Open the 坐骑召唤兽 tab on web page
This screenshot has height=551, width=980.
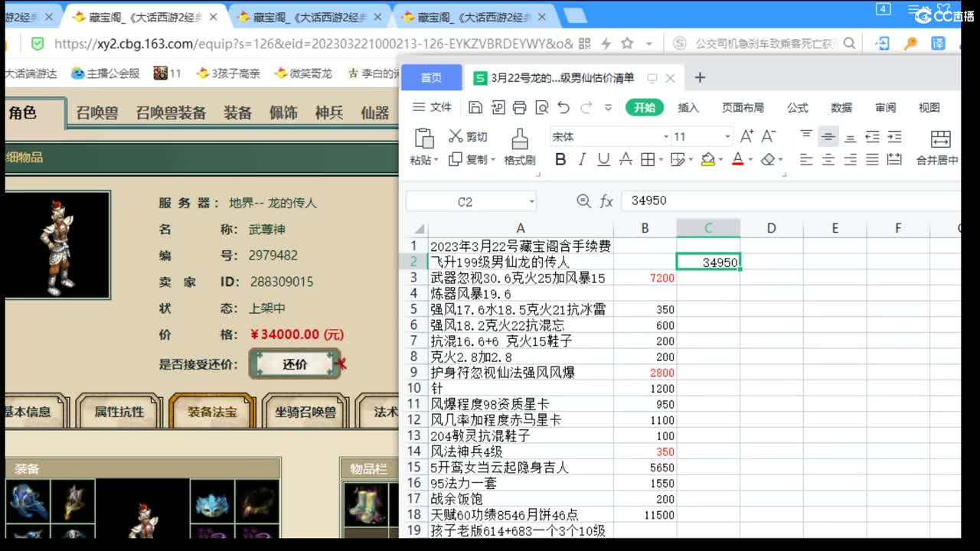[305, 411]
